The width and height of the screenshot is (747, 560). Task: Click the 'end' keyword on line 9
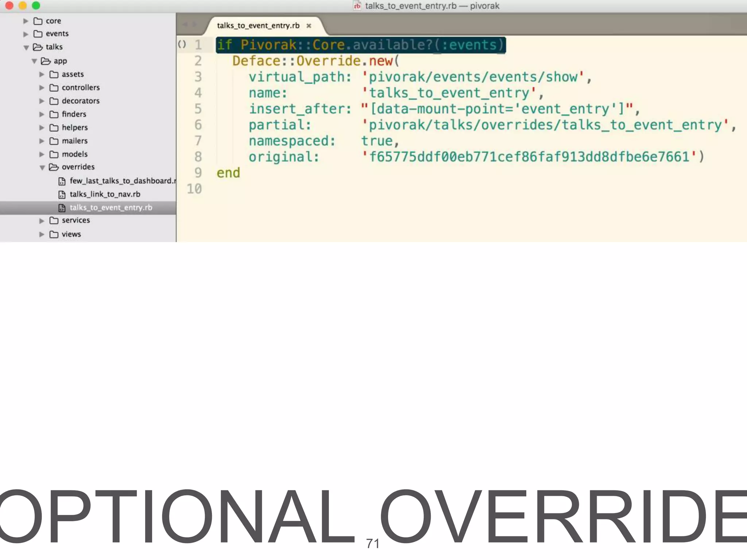click(x=228, y=173)
